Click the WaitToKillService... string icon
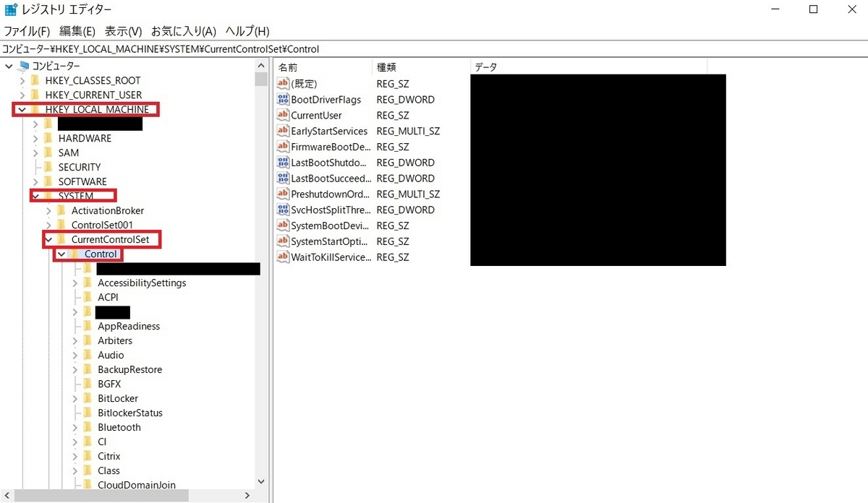This screenshot has height=503, width=868. point(284,257)
